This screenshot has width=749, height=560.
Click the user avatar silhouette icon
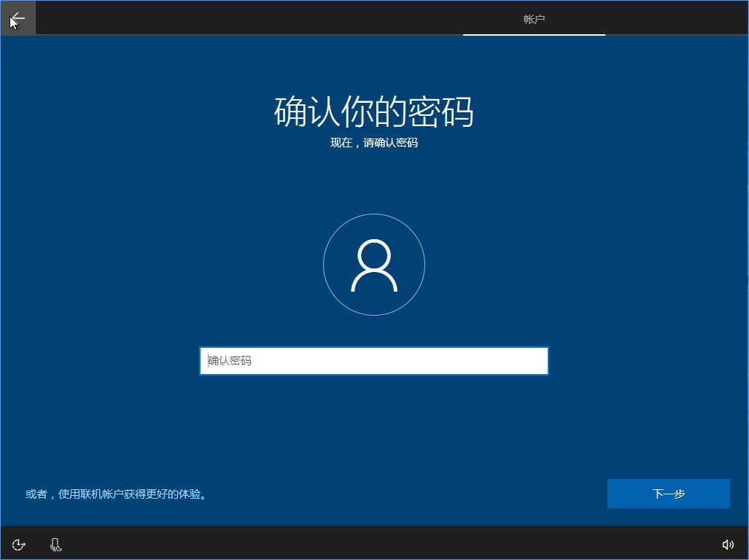373,265
